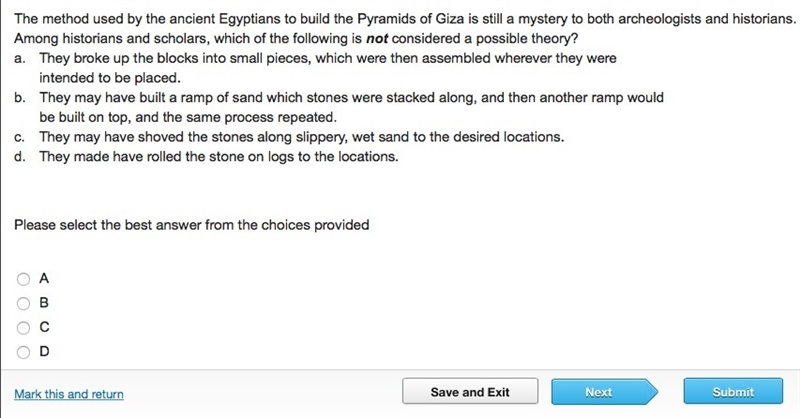The height and width of the screenshot is (418, 800).
Task: Click answer text about breaking blocks into pieces
Action: pos(328,68)
